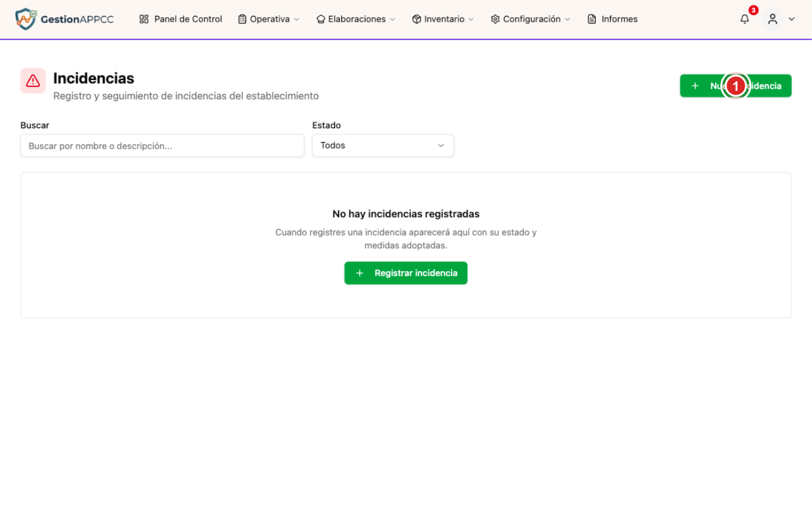The width and height of the screenshot is (812, 508).
Task: Open the user profile avatar icon
Action: pyautogui.click(x=773, y=19)
